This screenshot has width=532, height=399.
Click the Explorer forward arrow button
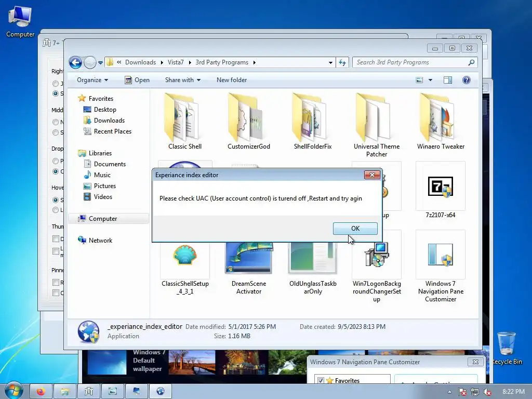[x=90, y=62]
